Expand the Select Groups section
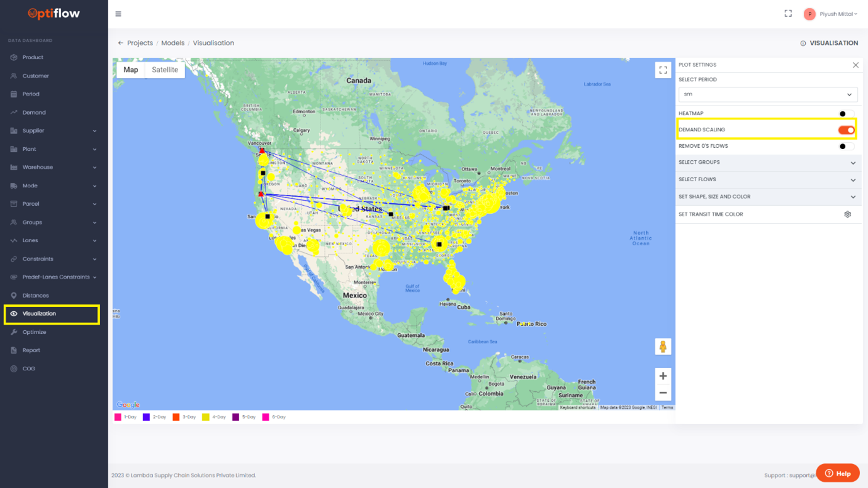 [767, 163]
